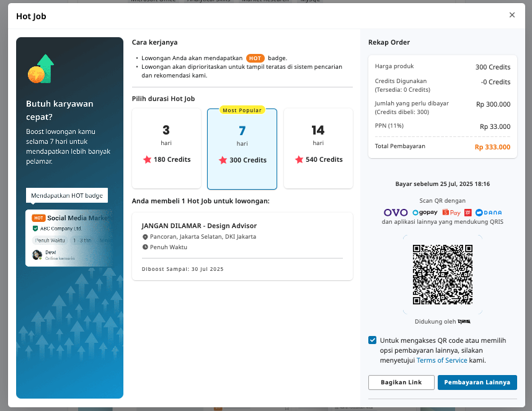Image resolution: width=532 pixels, height=411 pixels.
Task: Enable the Terms of Service agreement checkbox
Action: click(x=373, y=340)
